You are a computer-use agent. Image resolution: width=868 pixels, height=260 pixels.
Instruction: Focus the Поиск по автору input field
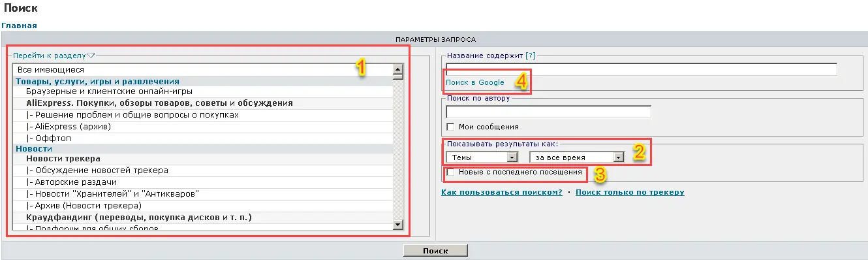(548, 112)
